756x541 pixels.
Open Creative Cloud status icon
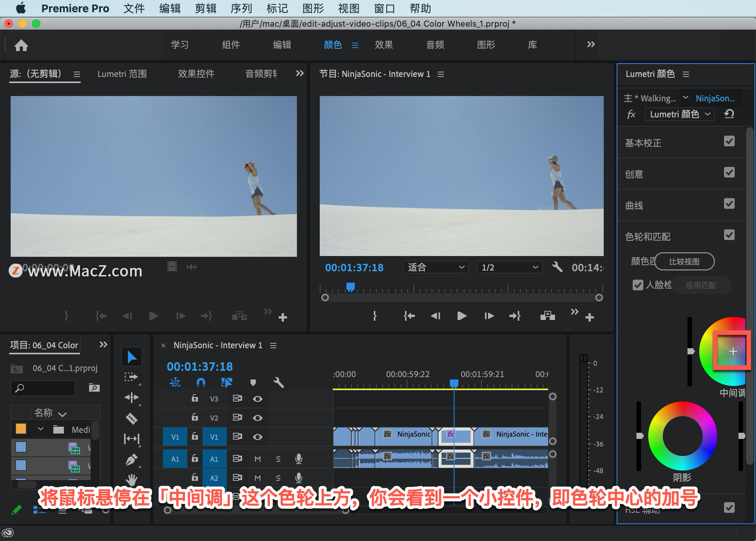coord(8,533)
